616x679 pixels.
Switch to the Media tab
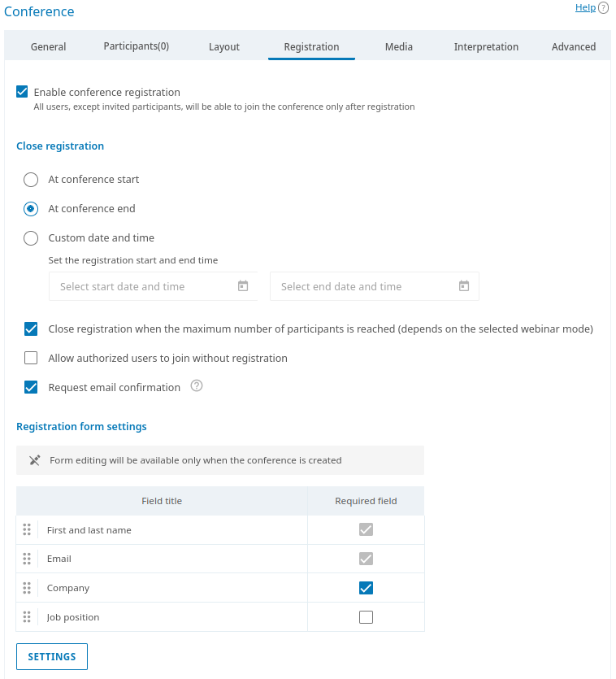(398, 46)
